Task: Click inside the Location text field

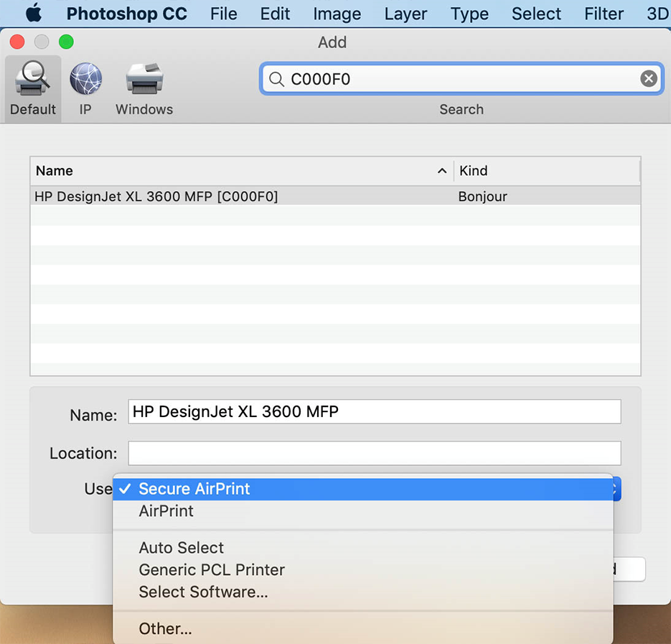Action: click(373, 453)
